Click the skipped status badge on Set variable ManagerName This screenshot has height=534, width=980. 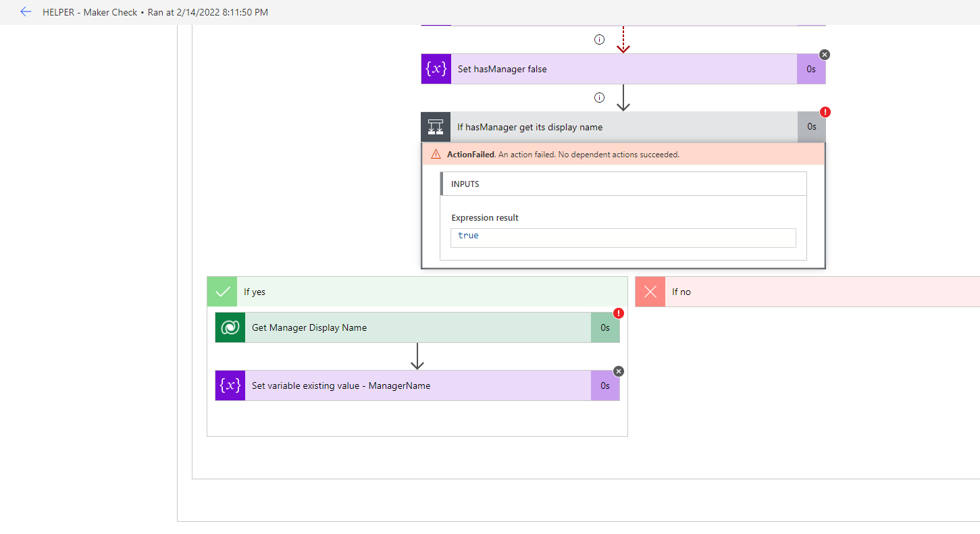click(x=618, y=371)
